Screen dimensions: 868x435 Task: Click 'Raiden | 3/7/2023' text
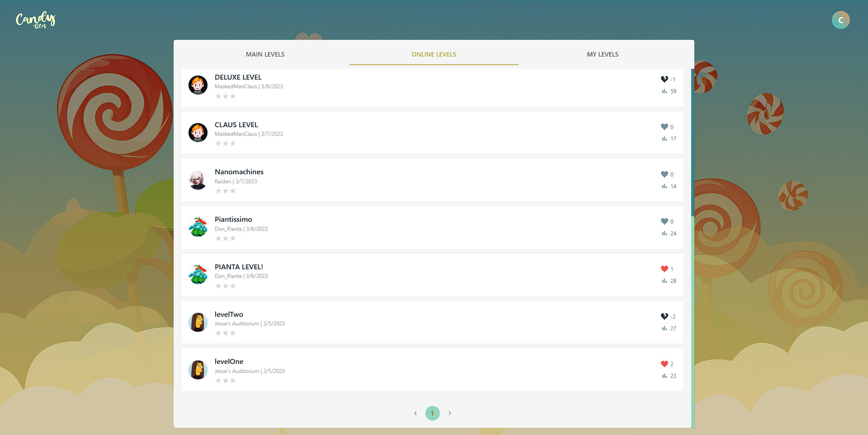pyautogui.click(x=236, y=181)
